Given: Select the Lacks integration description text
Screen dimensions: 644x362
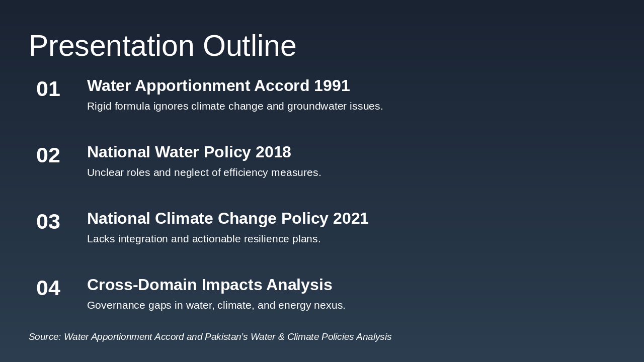Looking at the screenshot, I should coord(203,239).
